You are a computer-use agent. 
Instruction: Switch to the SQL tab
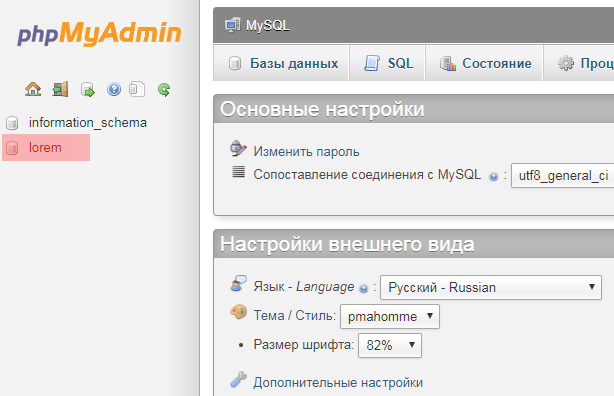click(387, 63)
